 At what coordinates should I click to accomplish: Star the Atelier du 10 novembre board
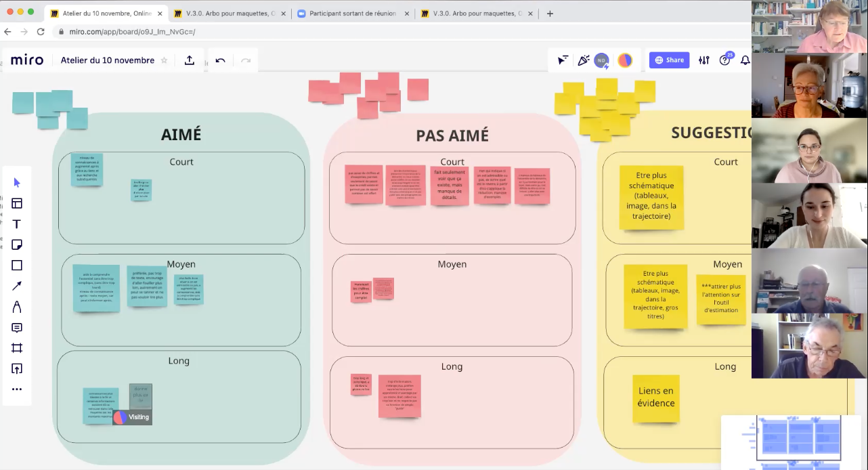[164, 60]
